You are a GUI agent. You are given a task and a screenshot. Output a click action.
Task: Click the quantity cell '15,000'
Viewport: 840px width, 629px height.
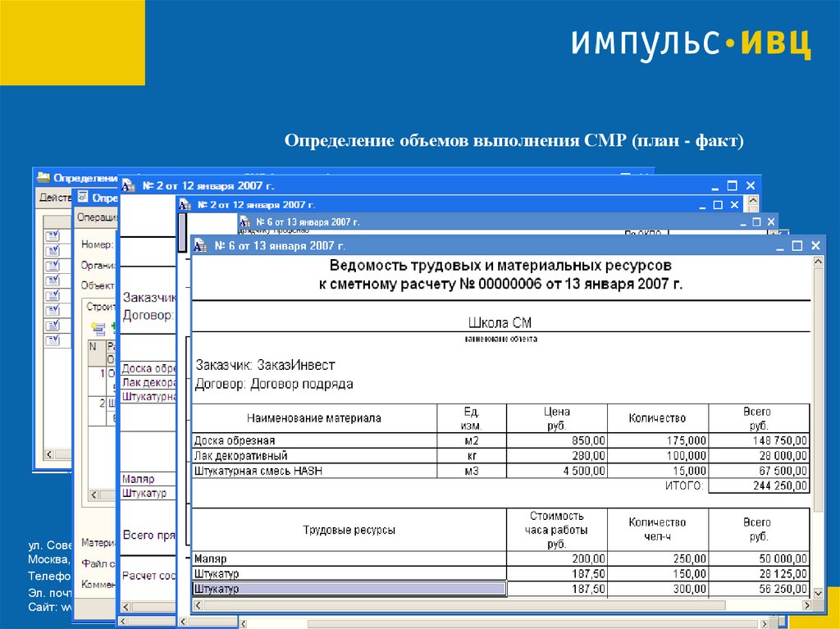658,471
